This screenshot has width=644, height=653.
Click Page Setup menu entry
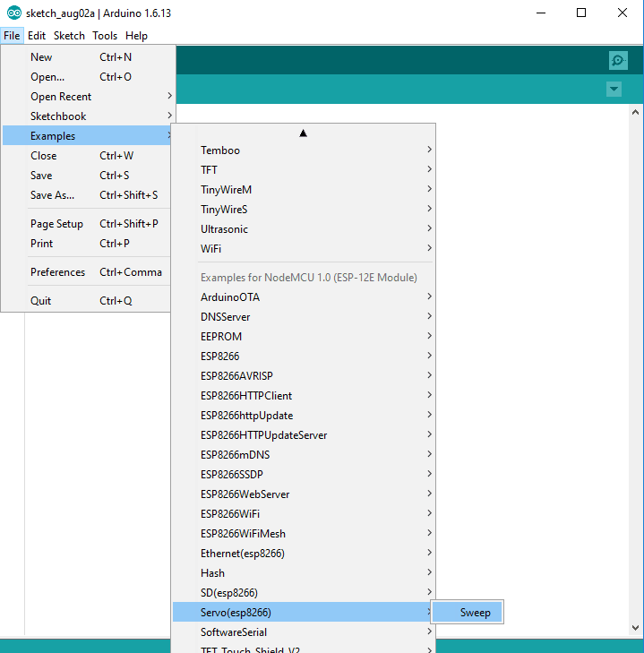pos(56,224)
